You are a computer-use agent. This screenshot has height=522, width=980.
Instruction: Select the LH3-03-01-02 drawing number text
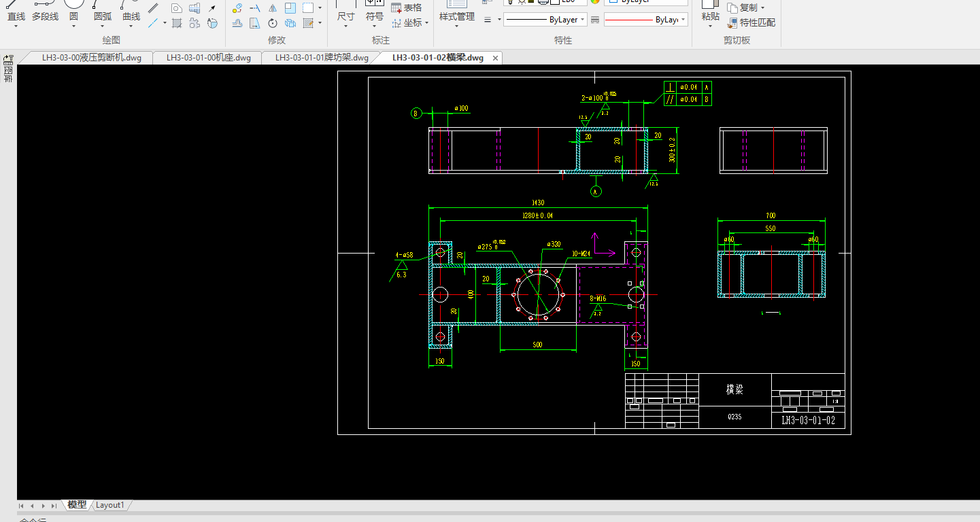pyautogui.click(x=808, y=420)
